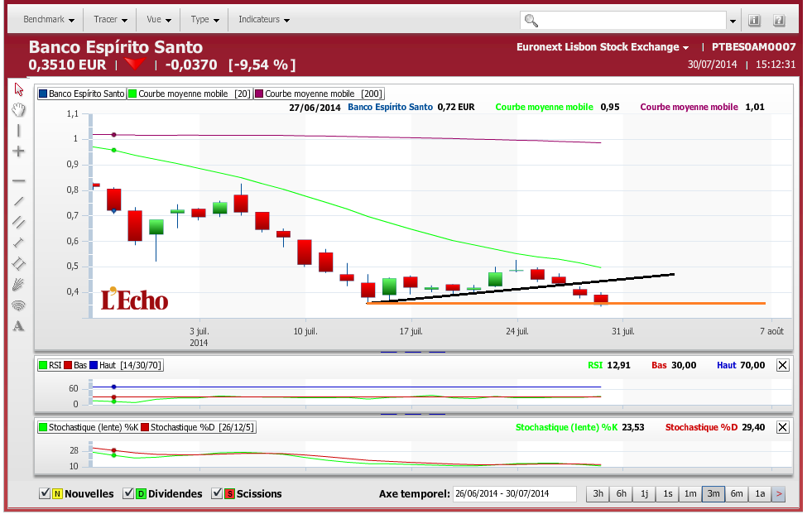
Task: Open the Benchmark menu
Action: (49, 19)
